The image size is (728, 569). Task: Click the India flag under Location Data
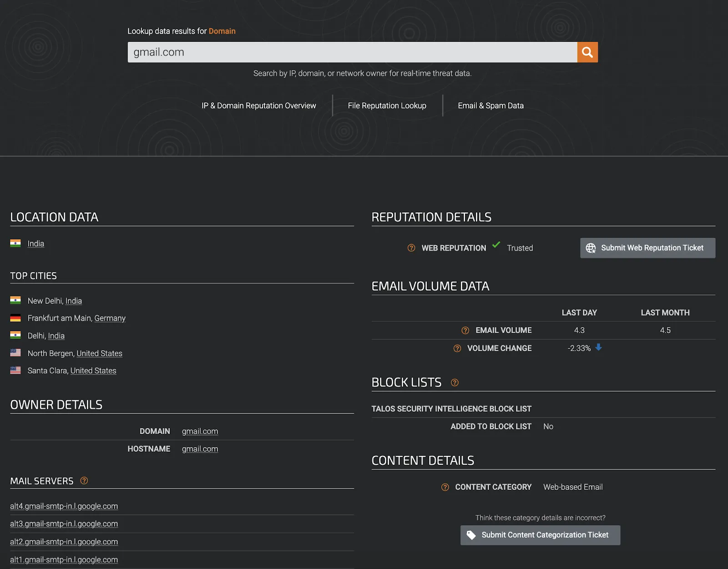15,243
